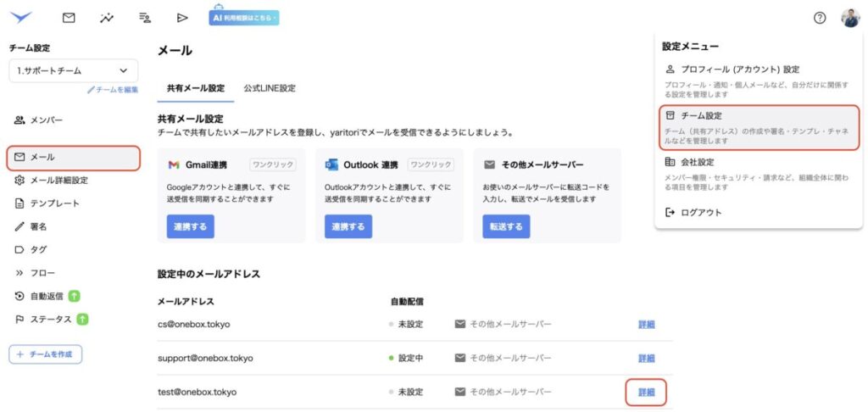Click the + チームを作成 button
This screenshot has width=868, height=412.
(45, 354)
